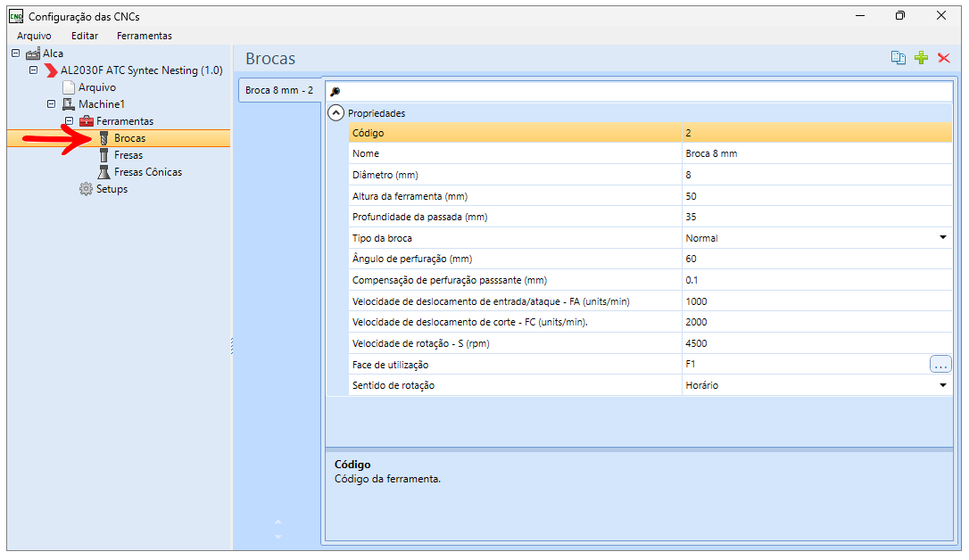The height and width of the screenshot is (560, 969).
Task: Open the Ferramentas menu
Action: 145,36
